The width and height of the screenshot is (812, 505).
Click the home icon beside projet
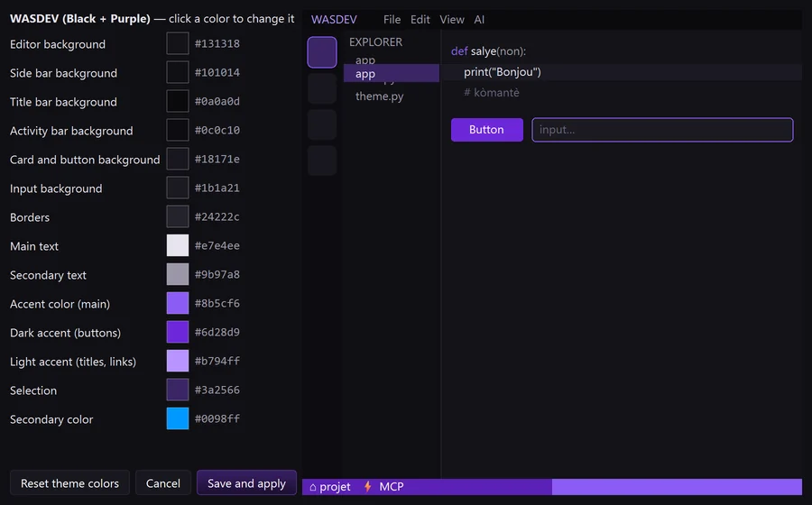tap(313, 487)
